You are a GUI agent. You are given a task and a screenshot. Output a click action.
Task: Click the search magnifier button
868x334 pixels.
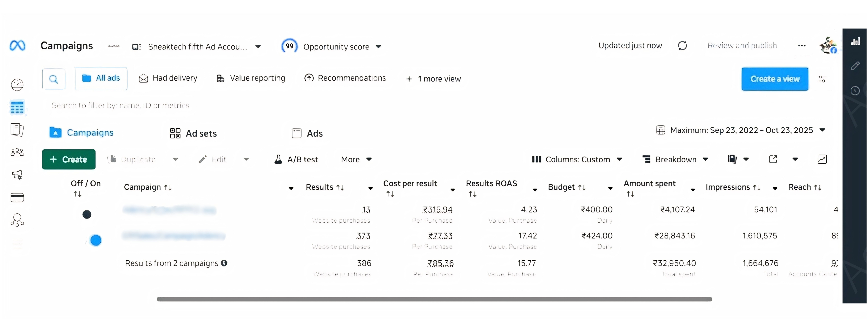[x=54, y=79]
